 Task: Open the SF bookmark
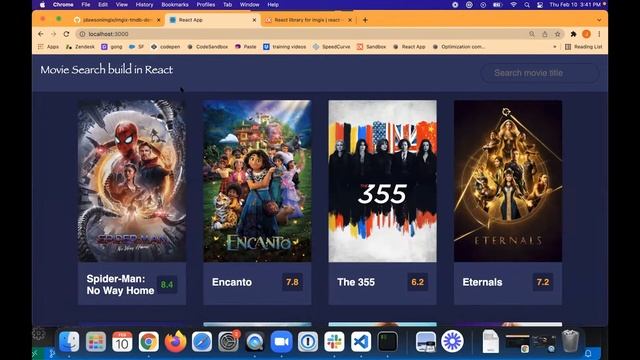136,47
